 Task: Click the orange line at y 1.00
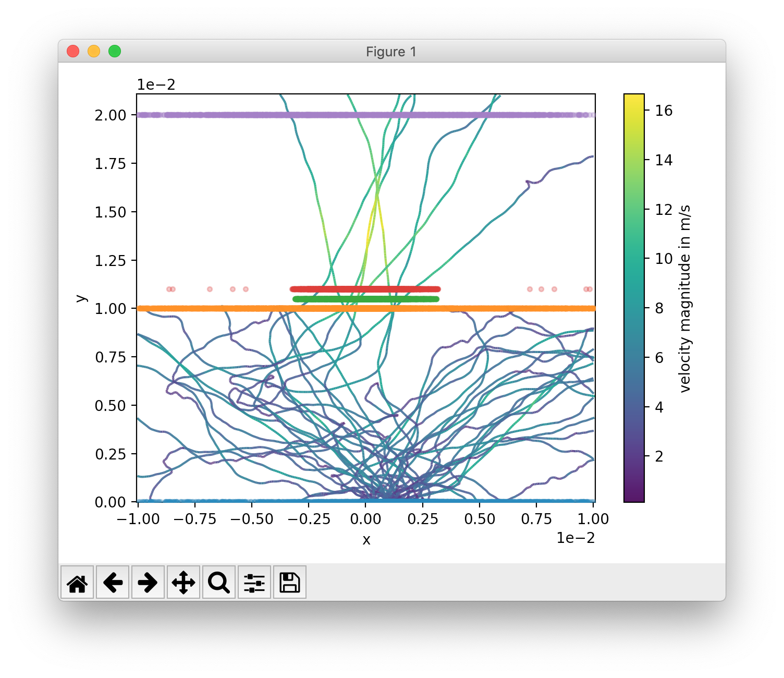(366, 308)
